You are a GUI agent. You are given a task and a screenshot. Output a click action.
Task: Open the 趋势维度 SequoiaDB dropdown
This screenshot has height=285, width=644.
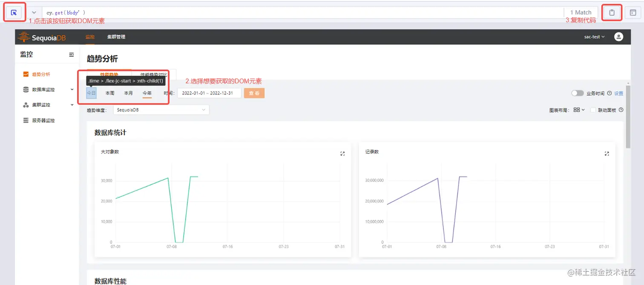[x=161, y=110]
